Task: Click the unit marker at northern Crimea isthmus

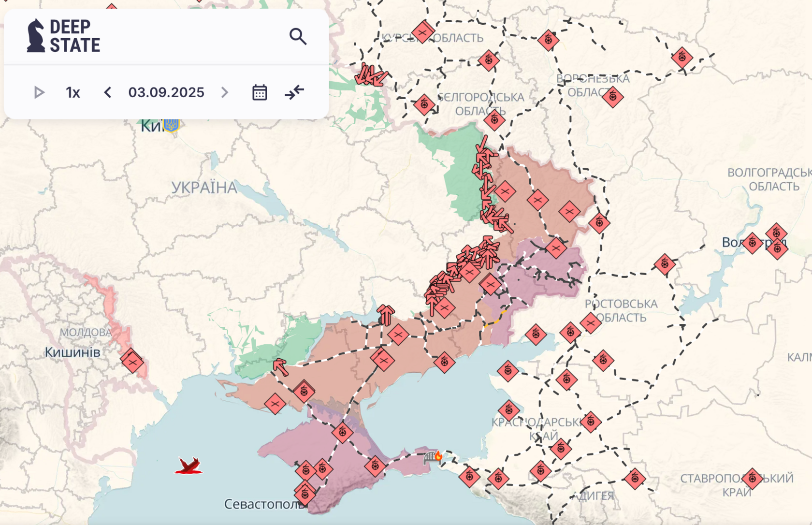Action: 342,433
